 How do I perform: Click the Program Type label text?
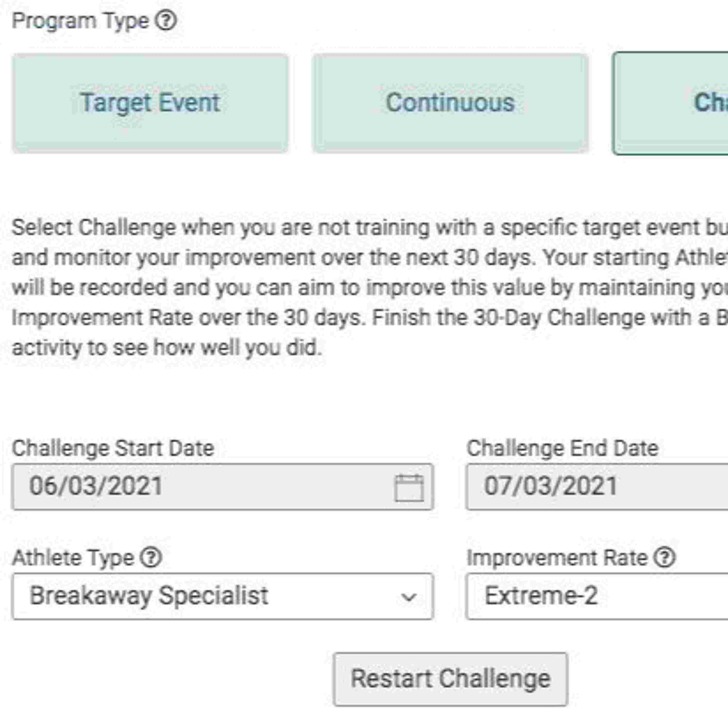pyautogui.click(x=80, y=21)
